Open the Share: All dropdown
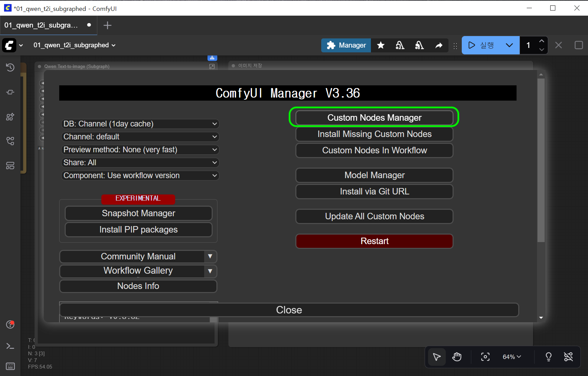588x376 pixels. (140, 163)
